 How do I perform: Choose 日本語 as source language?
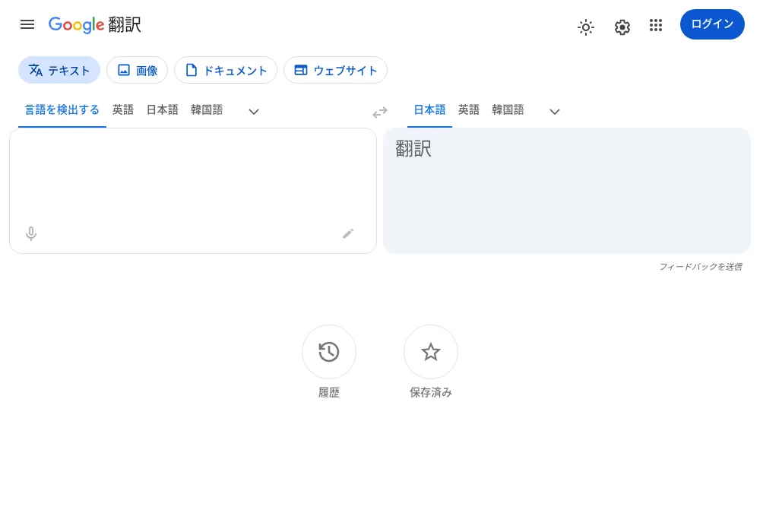(163, 110)
